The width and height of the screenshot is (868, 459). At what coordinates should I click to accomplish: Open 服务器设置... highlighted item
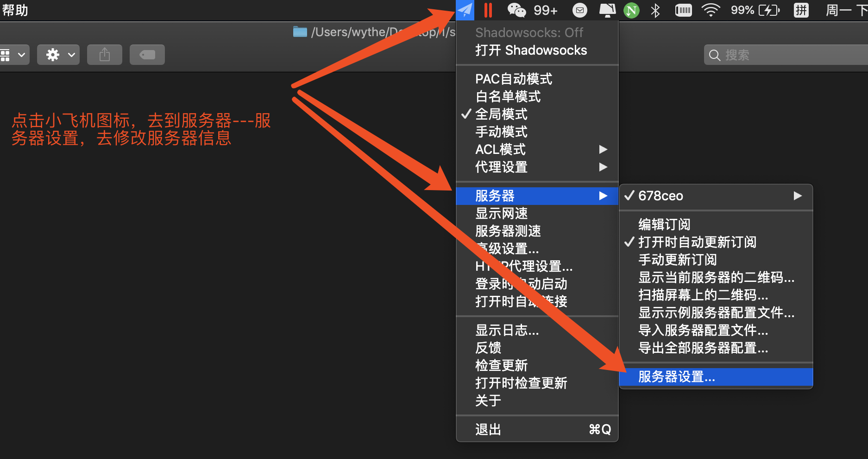point(716,376)
